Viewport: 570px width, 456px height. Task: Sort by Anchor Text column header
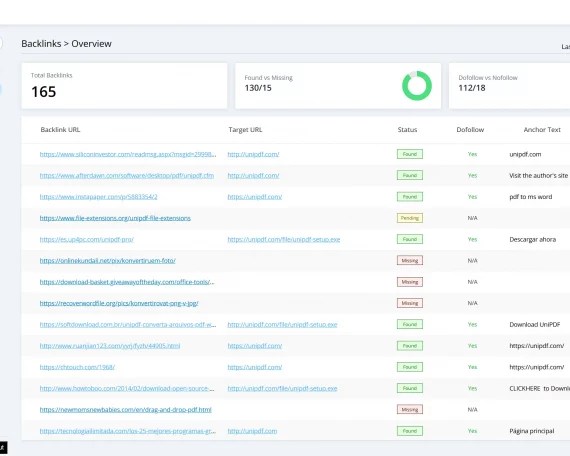pyautogui.click(x=542, y=129)
